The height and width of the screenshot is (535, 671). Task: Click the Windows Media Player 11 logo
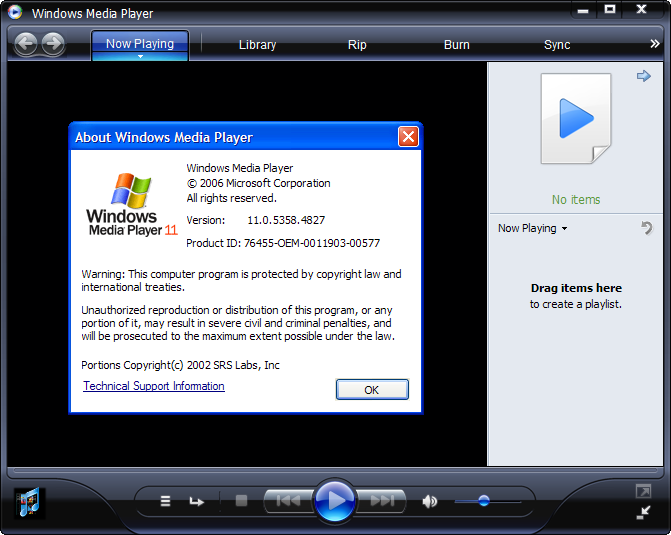click(131, 204)
